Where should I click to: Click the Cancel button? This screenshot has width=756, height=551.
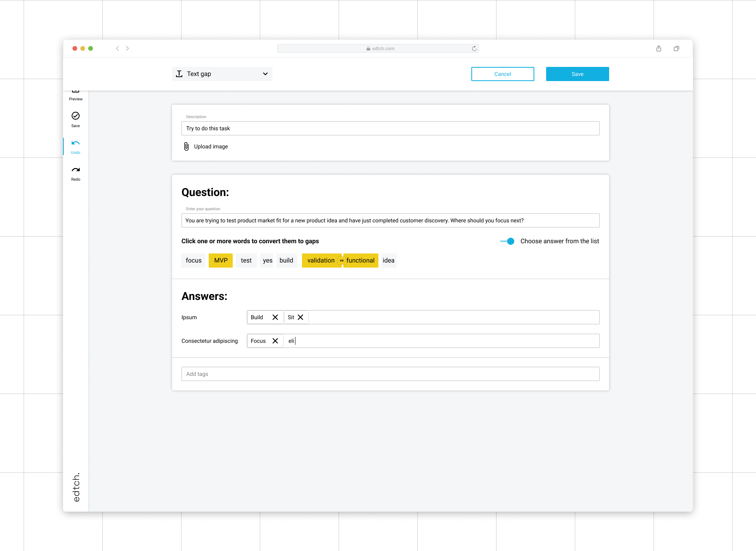(x=502, y=74)
